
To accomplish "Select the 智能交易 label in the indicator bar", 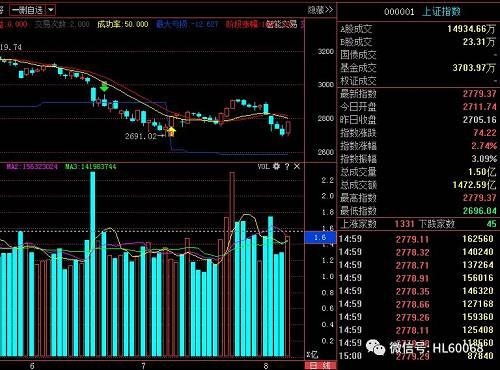I will tap(282, 24).
